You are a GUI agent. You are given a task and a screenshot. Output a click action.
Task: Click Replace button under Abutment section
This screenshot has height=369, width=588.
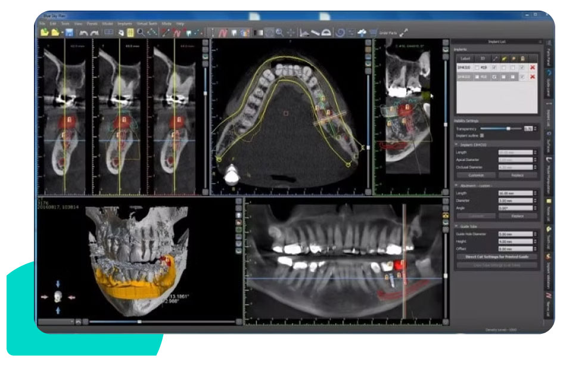518,215
